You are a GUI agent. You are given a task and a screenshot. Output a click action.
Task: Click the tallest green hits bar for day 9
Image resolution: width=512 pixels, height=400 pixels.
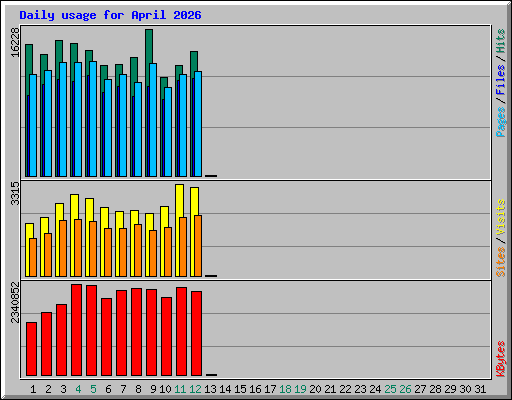(x=149, y=46)
